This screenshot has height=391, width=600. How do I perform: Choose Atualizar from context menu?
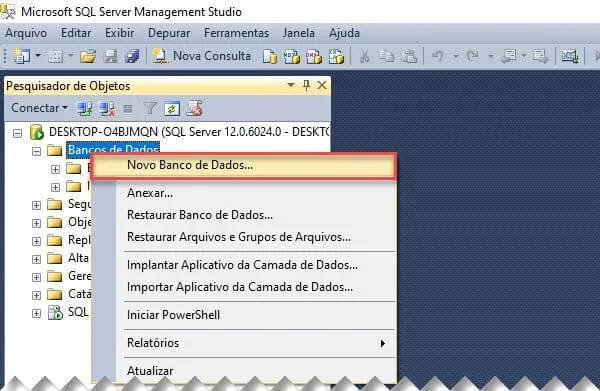(243, 370)
